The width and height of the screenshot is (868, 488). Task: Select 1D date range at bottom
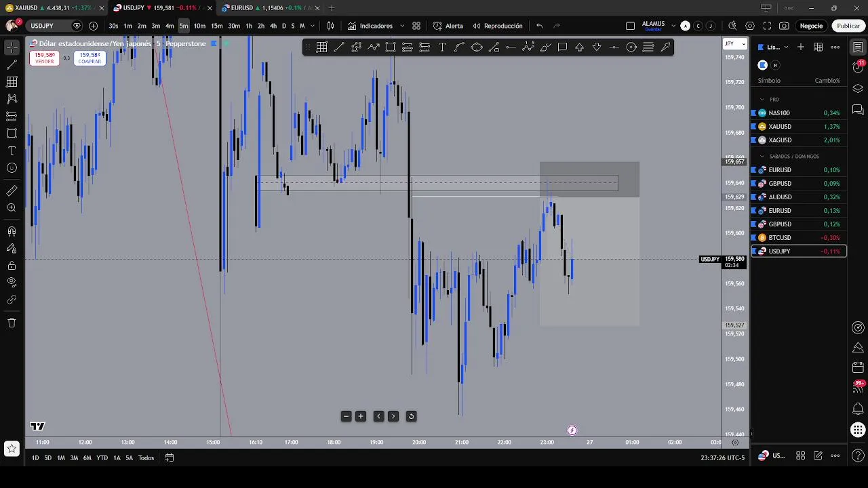[x=35, y=458]
